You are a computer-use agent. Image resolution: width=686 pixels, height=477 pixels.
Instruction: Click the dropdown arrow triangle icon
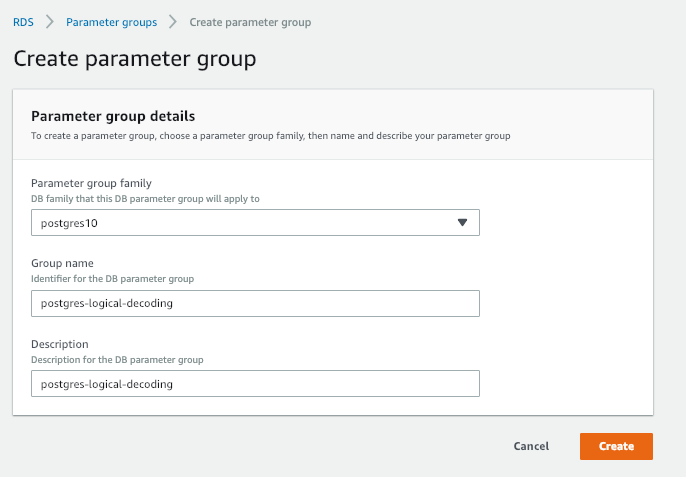tap(462, 222)
